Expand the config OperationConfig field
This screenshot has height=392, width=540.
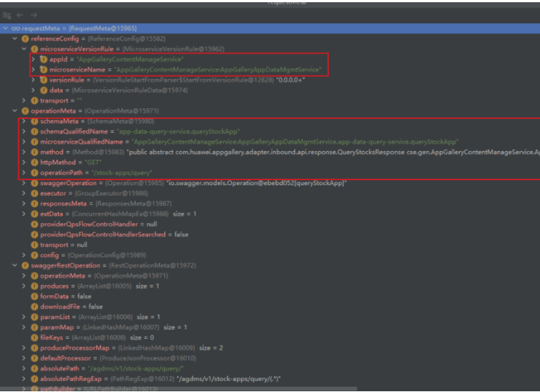24,255
